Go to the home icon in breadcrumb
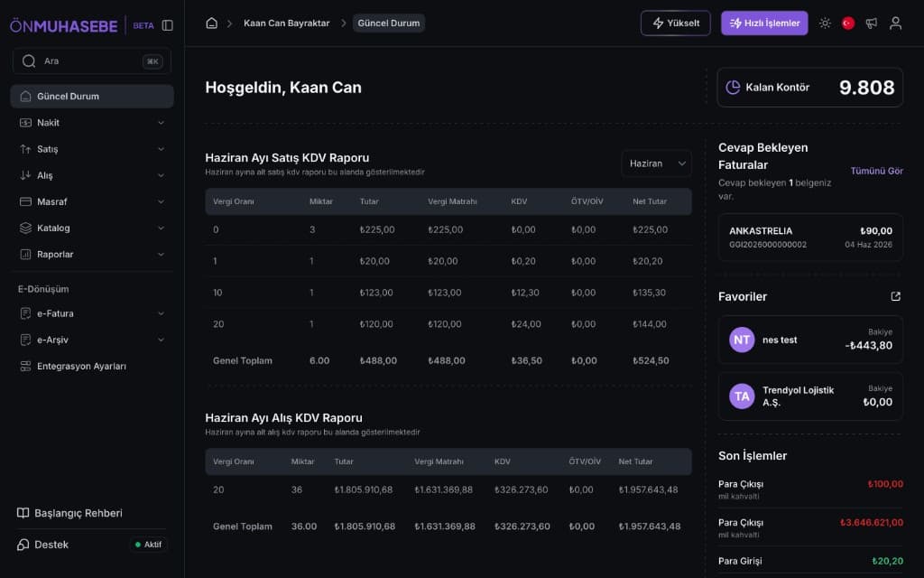The width and height of the screenshot is (924, 578). 211,23
